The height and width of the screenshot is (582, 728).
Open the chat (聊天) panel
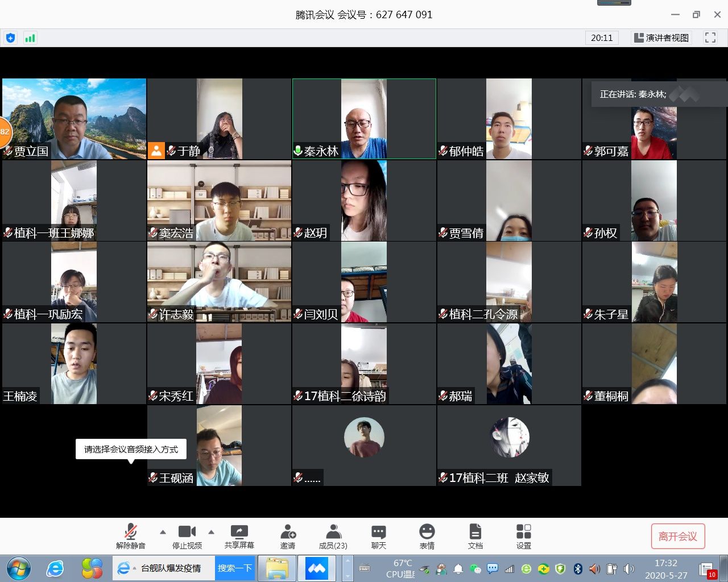click(x=378, y=536)
